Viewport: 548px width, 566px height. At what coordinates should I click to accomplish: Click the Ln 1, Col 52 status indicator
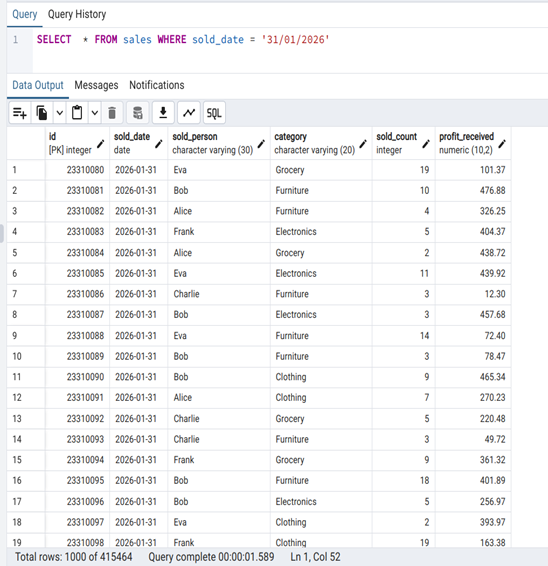(315, 557)
